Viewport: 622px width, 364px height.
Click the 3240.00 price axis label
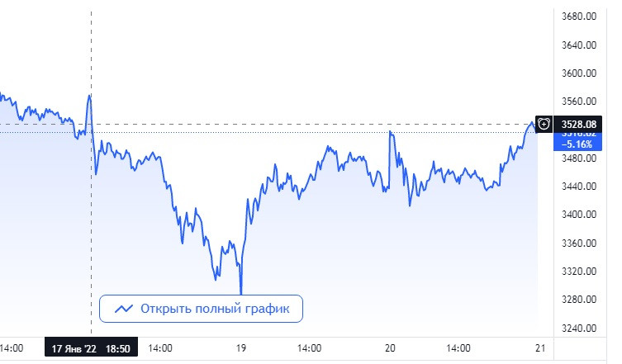(578, 328)
